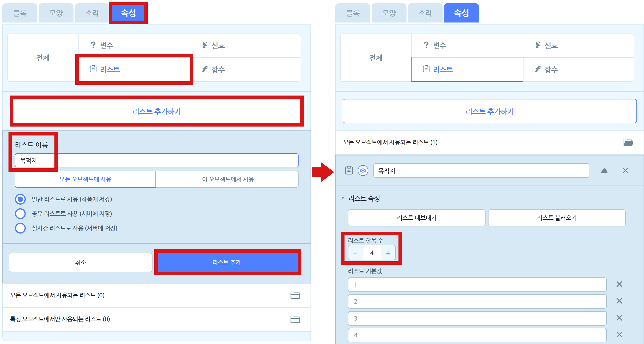644x344 pixels.
Task: Focus the 리스트 이름 input with 목적지
Action: 156,160
